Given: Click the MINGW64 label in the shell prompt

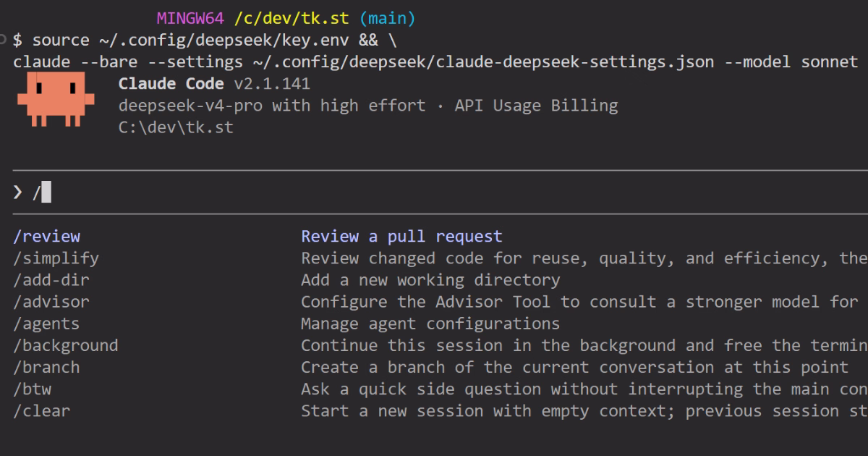Looking at the screenshot, I should click(190, 18).
